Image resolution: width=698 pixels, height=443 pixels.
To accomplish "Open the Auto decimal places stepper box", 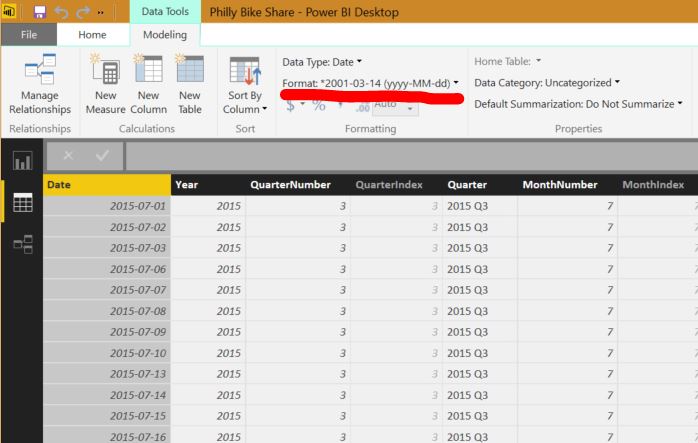I will tap(395, 108).
